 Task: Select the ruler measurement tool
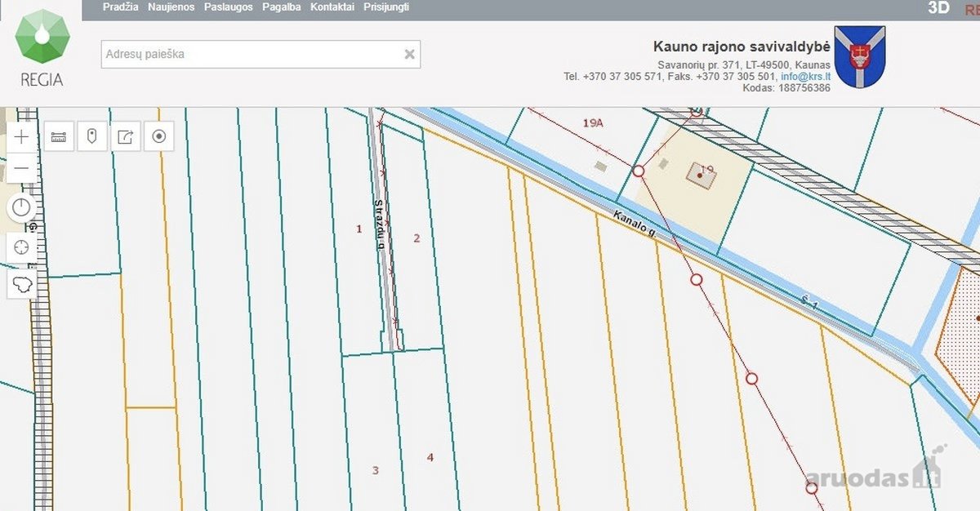point(58,136)
